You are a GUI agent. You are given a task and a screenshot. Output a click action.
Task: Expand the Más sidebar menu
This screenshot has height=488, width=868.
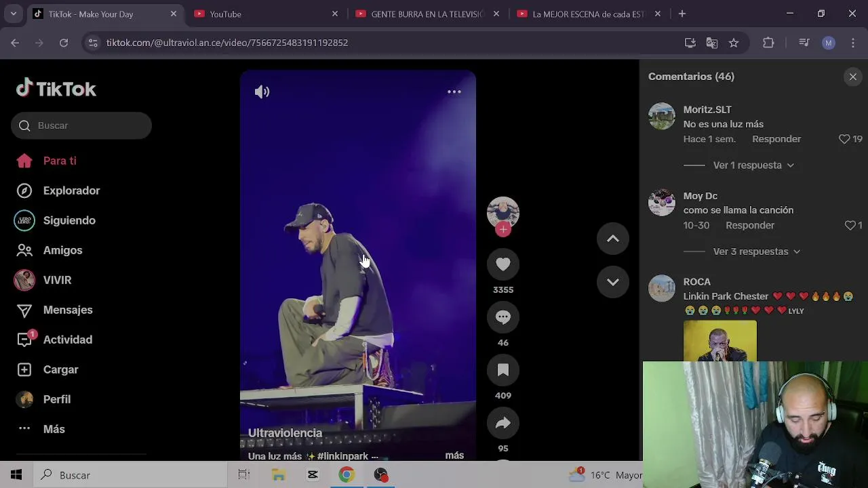(x=54, y=429)
